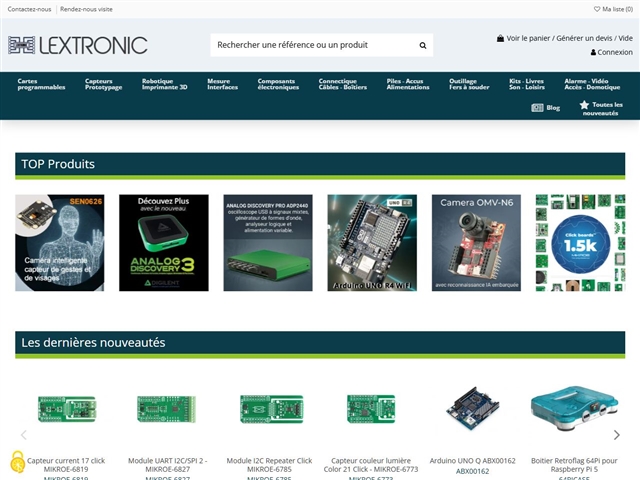Open Capteur current 17 click MIKROE-6819 title
The image size is (640, 480).
(x=66, y=465)
